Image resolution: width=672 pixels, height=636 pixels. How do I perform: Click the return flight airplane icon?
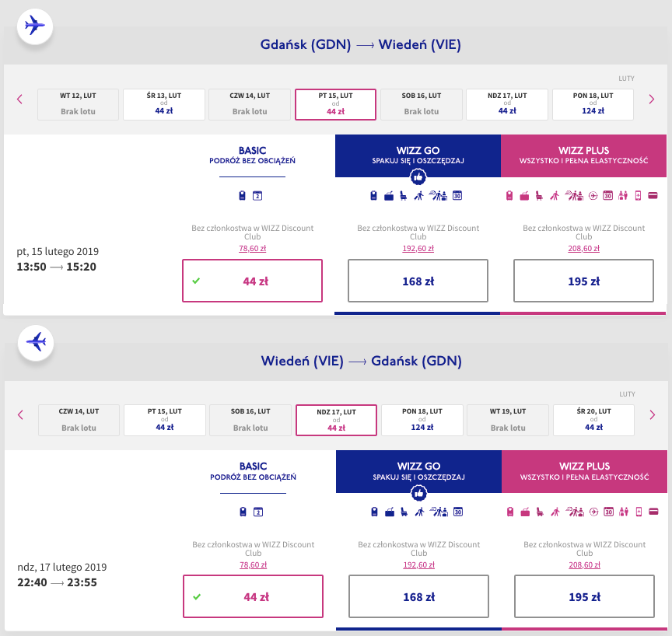pyautogui.click(x=35, y=341)
